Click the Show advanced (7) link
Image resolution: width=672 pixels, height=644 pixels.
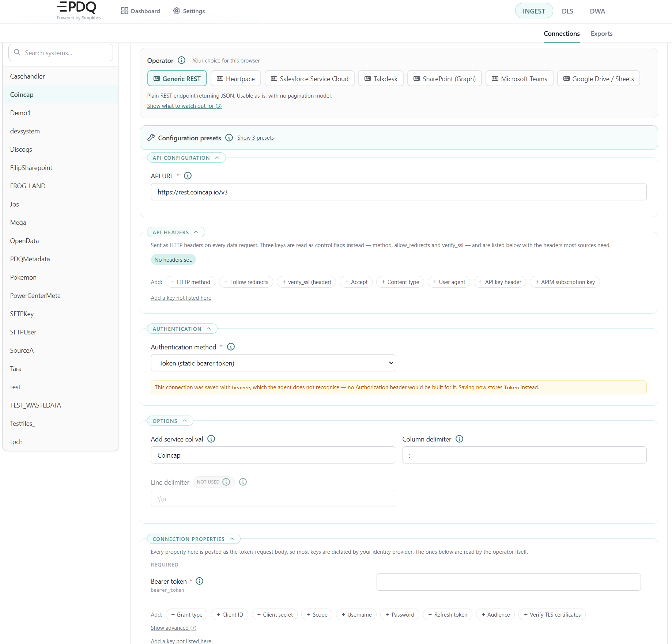coord(174,628)
